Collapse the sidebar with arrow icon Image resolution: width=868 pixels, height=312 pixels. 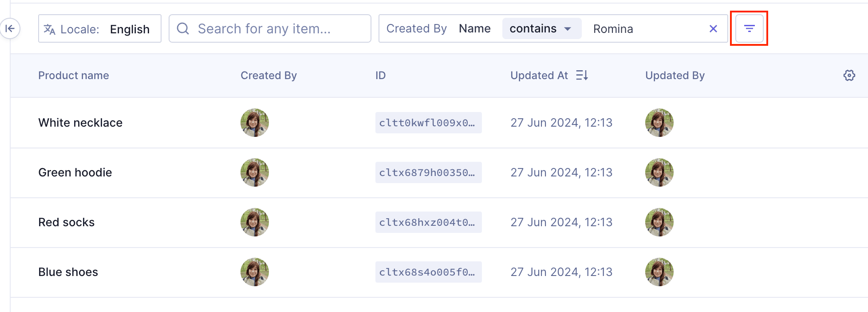coord(10,29)
